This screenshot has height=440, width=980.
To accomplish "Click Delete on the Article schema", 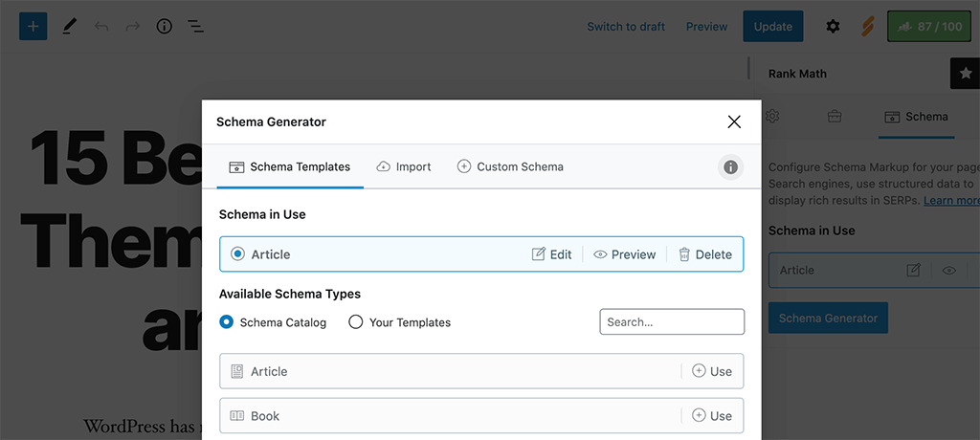I will tap(705, 254).
